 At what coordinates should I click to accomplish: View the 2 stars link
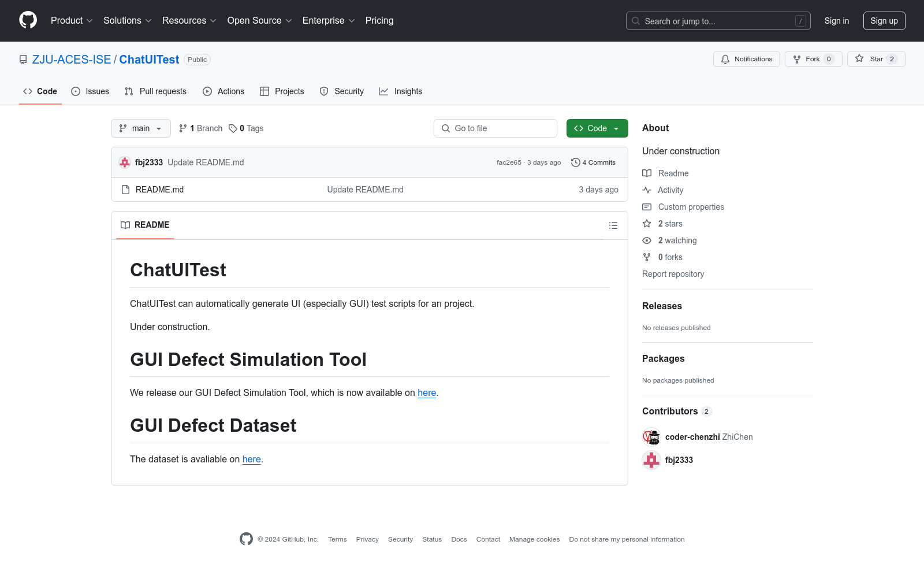coord(662,224)
